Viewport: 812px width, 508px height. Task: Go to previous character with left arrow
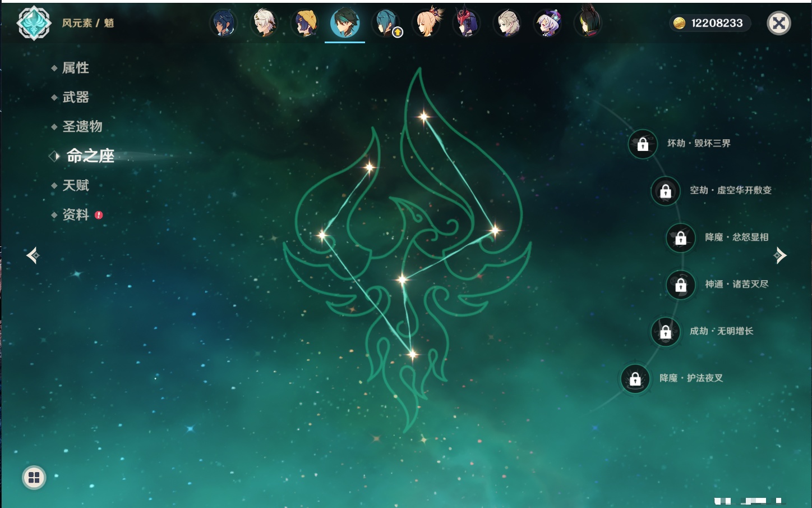(33, 255)
